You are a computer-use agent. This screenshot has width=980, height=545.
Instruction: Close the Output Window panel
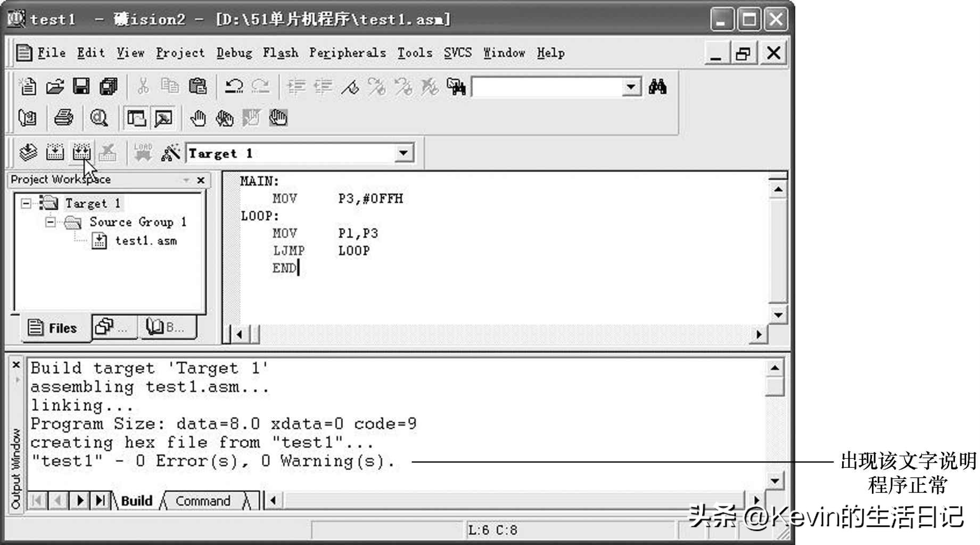click(16, 365)
